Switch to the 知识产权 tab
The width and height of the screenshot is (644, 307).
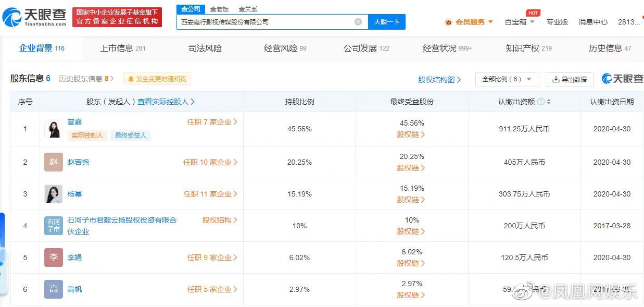(x=528, y=48)
